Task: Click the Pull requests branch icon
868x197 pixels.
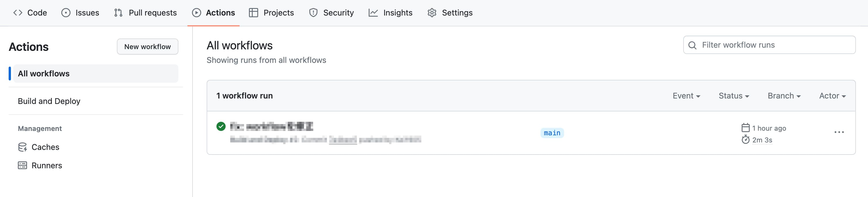Action: pyautogui.click(x=119, y=12)
